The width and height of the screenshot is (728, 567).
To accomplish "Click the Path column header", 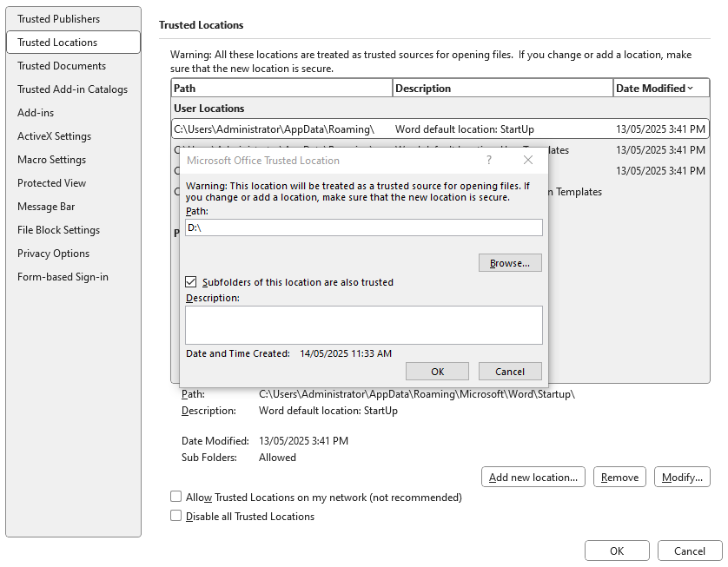I will click(281, 88).
